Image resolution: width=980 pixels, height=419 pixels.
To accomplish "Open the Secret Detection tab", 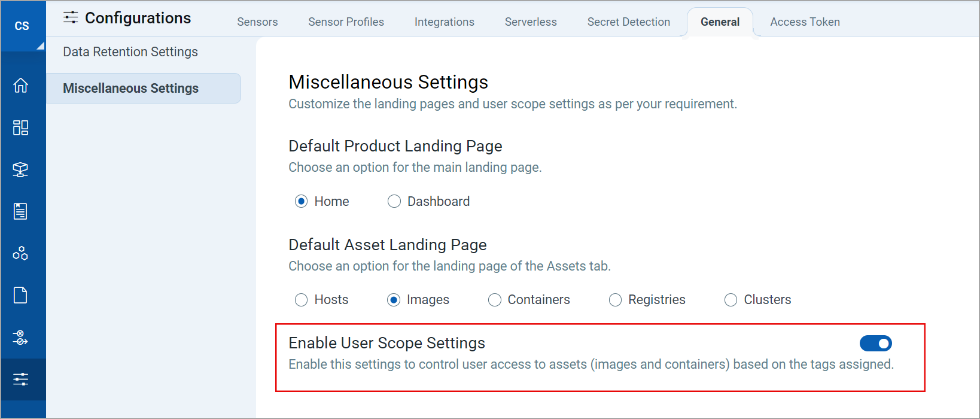I will [628, 22].
